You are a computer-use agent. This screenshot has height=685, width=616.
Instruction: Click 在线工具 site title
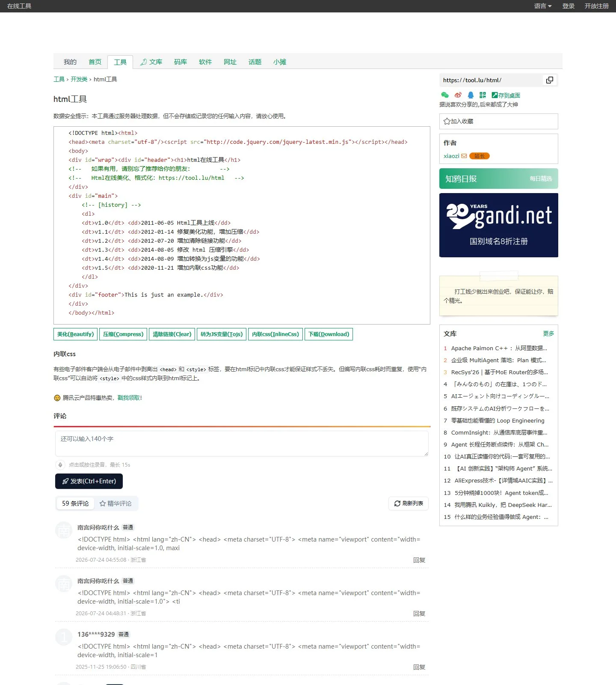click(19, 6)
